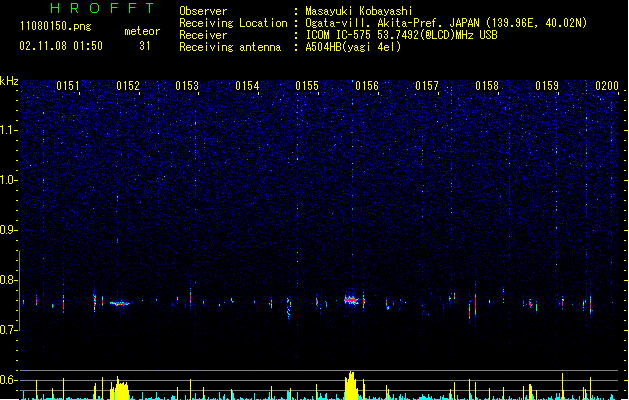The height and width of the screenshot is (400, 629).
Task: Click the meteor count 31
Action: [145, 46]
